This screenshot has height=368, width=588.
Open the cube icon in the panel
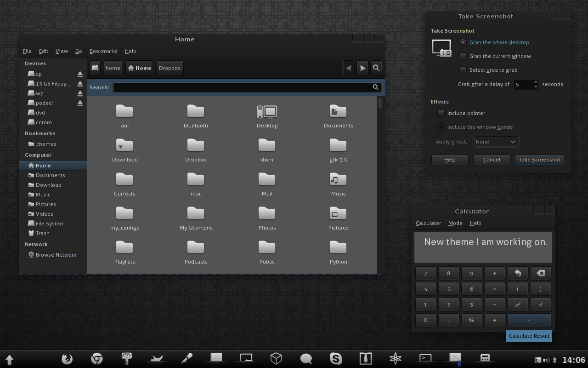point(276,358)
